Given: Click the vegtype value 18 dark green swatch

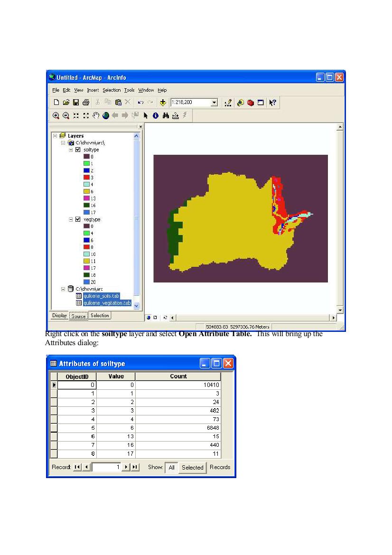Looking at the screenshot, I should [x=86, y=275].
